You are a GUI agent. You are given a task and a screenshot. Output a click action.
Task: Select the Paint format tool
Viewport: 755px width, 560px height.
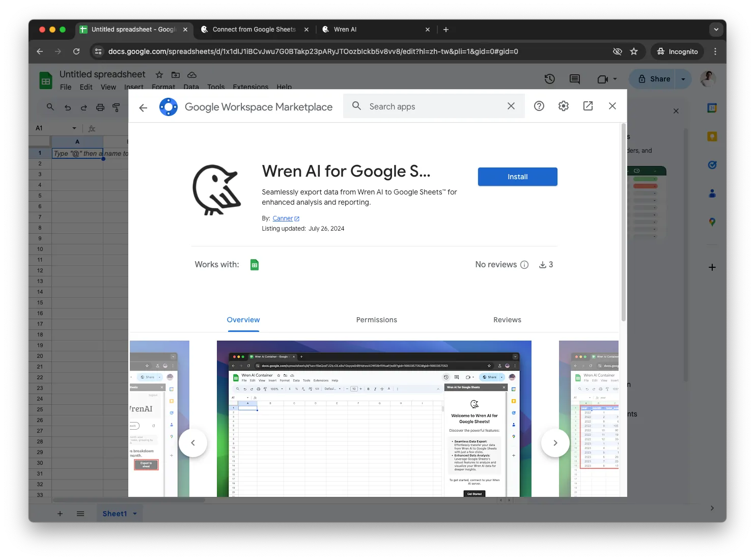[x=116, y=107]
